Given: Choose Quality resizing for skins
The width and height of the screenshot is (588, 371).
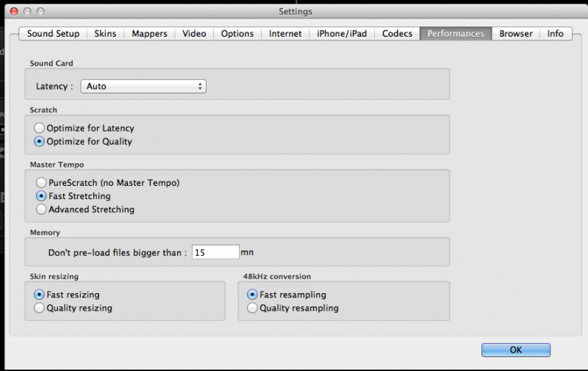Looking at the screenshot, I should pyautogui.click(x=40, y=308).
